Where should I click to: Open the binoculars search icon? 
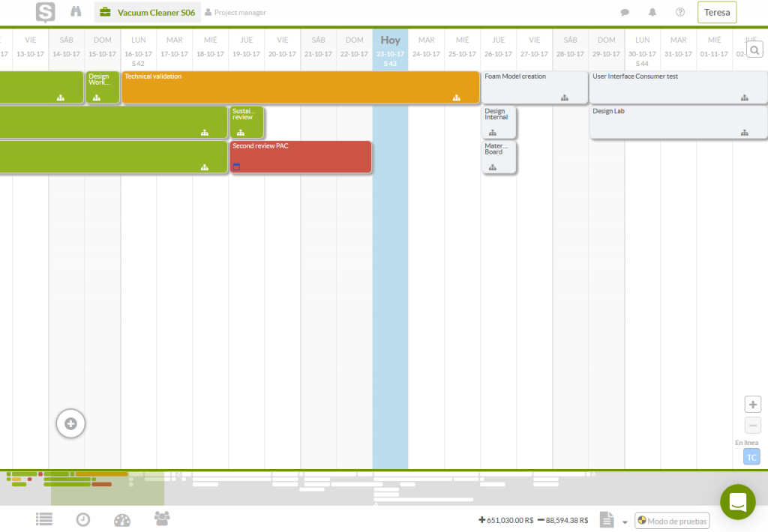(x=76, y=12)
